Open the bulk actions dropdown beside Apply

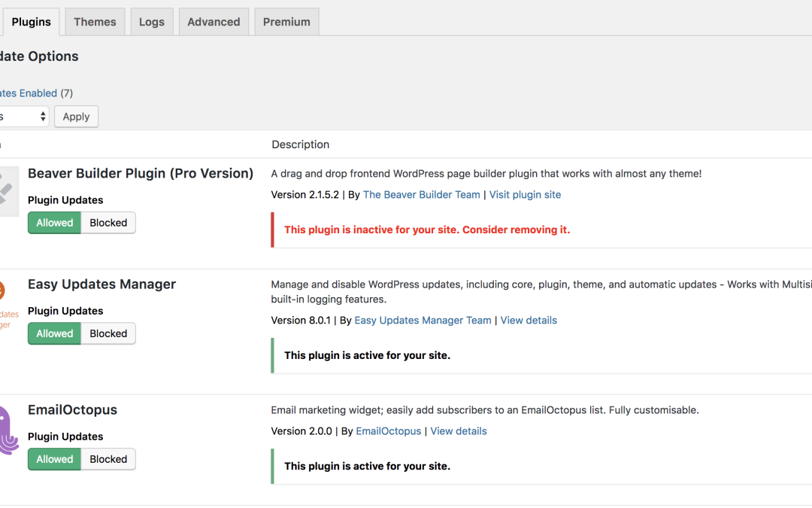[24, 117]
